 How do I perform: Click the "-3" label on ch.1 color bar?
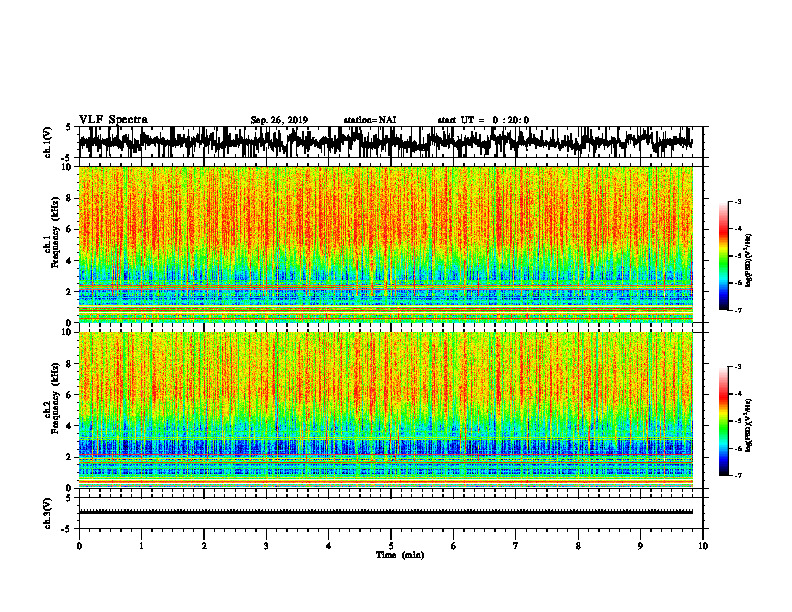click(x=738, y=201)
